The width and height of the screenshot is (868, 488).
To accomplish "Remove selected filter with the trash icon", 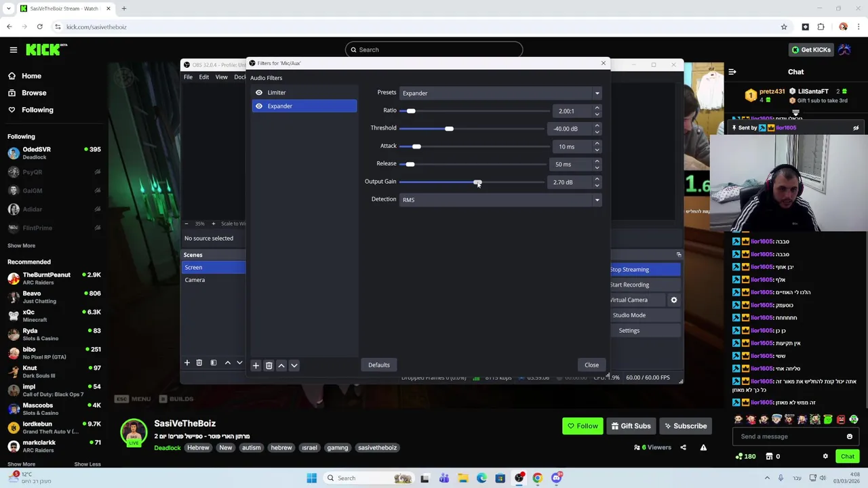I will coord(269,365).
